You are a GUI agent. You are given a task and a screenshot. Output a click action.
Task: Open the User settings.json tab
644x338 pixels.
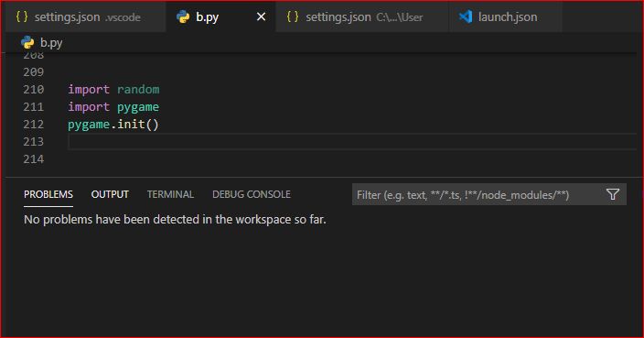click(x=362, y=16)
